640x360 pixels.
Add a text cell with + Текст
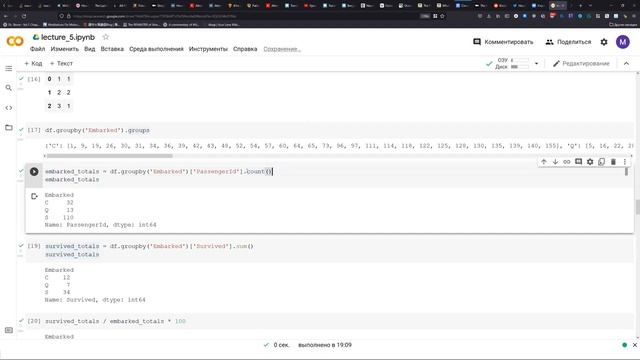pos(61,63)
